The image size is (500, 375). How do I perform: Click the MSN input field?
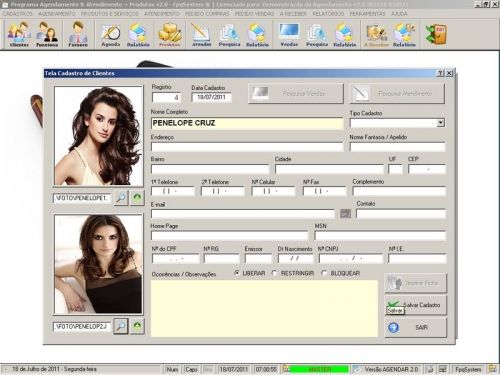[380, 236]
